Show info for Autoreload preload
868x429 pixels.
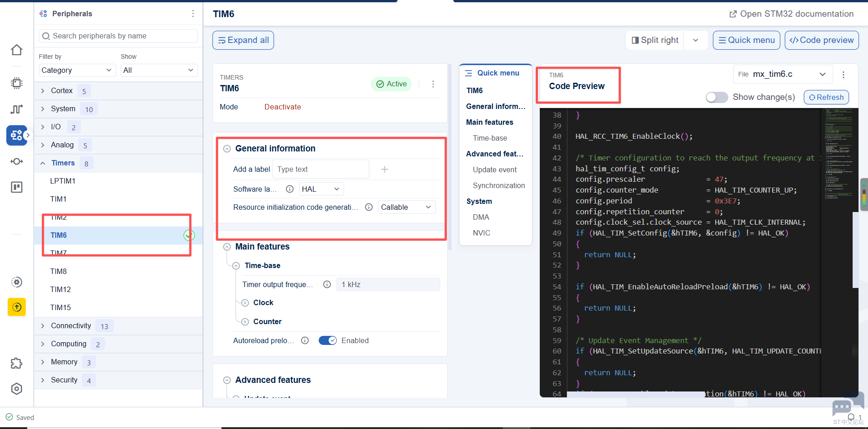(305, 340)
